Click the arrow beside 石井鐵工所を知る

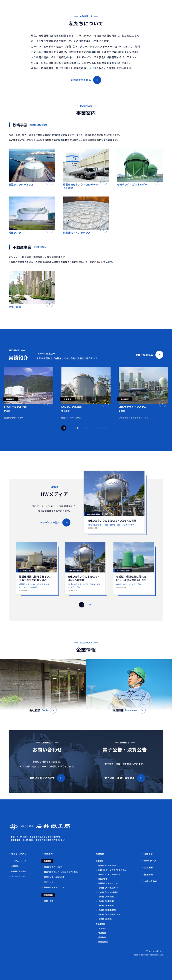click(x=97, y=80)
